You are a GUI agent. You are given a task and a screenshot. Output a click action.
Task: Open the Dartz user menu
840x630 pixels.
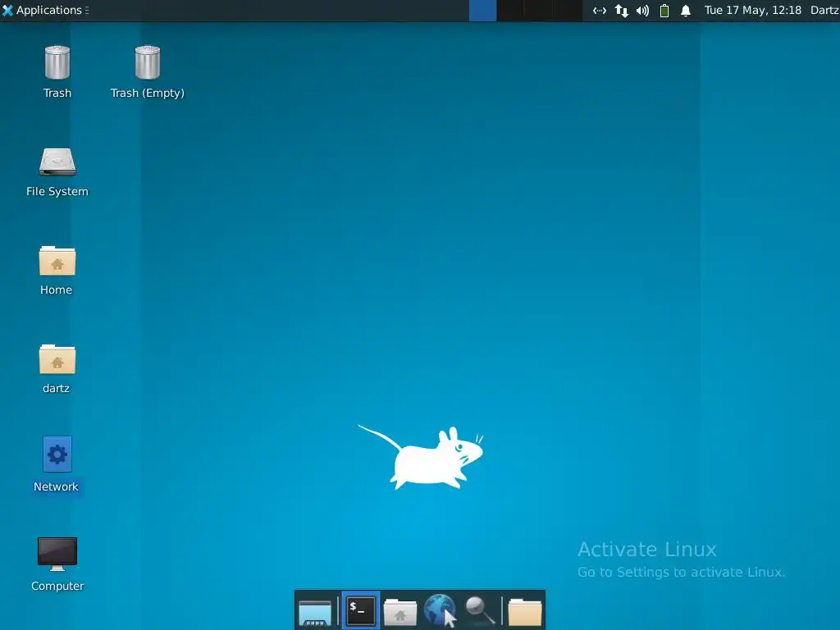824,10
